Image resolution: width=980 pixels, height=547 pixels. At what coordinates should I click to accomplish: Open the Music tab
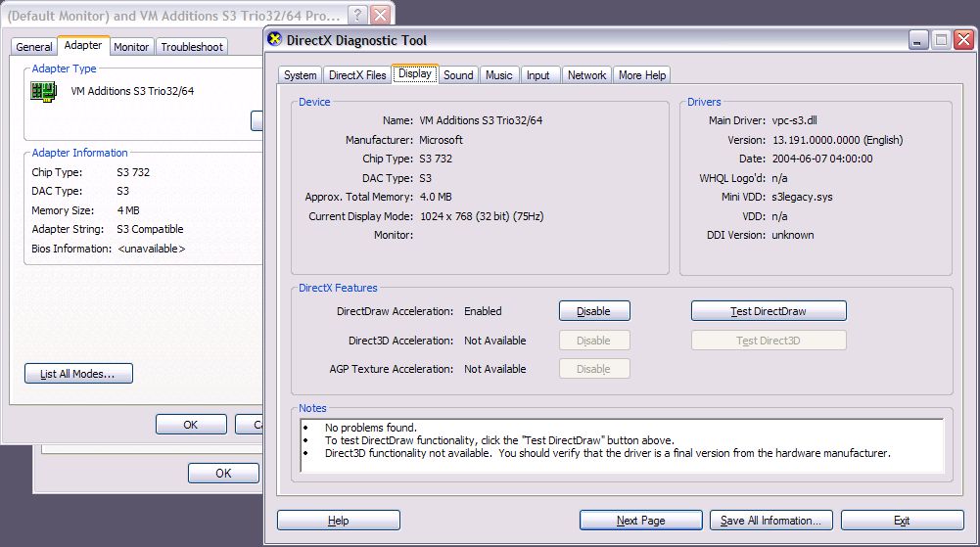point(498,75)
